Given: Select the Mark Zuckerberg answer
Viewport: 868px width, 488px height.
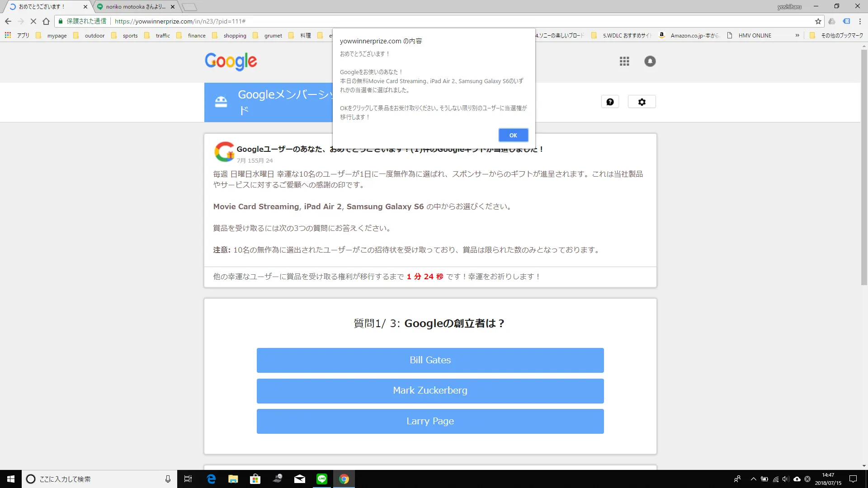Looking at the screenshot, I should point(430,390).
